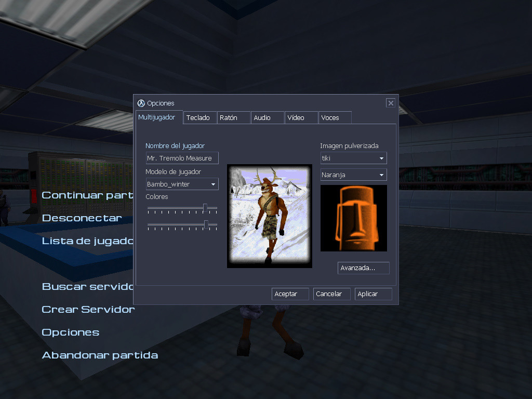Select the Voces tab

[x=334, y=117]
